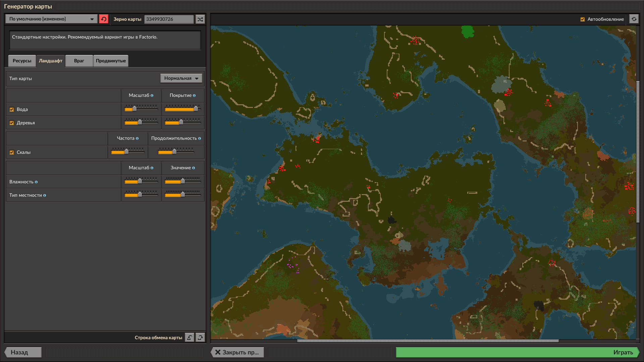Click the info icon next to Влажность
The width and height of the screenshot is (644, 362).
coord(36,182)
